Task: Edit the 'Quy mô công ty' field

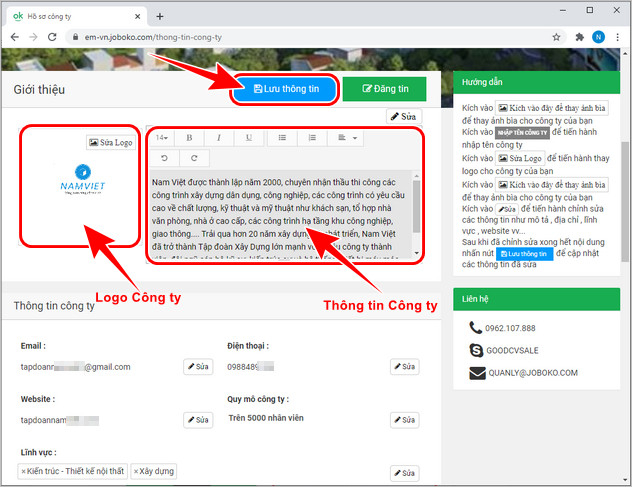Action: click(x=403, y=419)
